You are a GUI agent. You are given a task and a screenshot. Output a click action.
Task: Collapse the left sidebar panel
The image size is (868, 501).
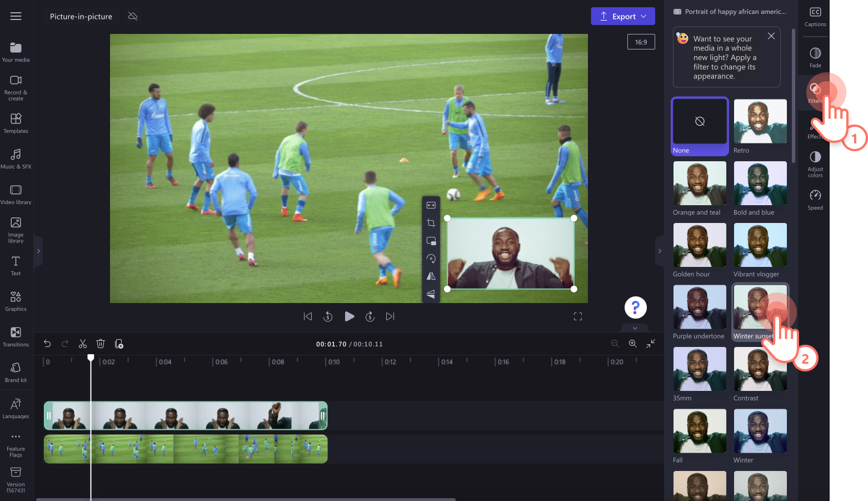click(x=38, y=251)
